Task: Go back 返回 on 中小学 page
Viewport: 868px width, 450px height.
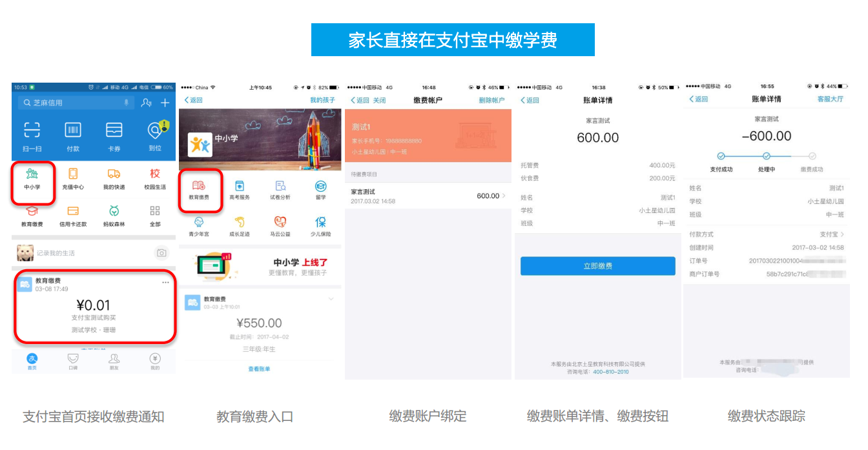Action: tap(194, 100)
